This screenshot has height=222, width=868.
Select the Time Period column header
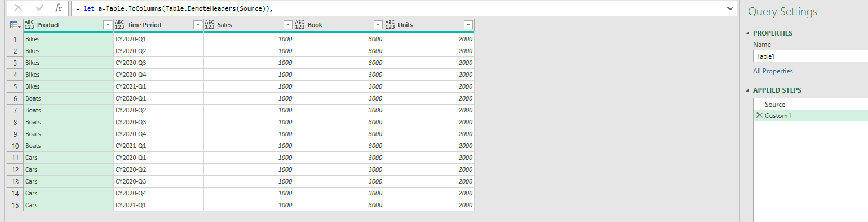(158, 25)
